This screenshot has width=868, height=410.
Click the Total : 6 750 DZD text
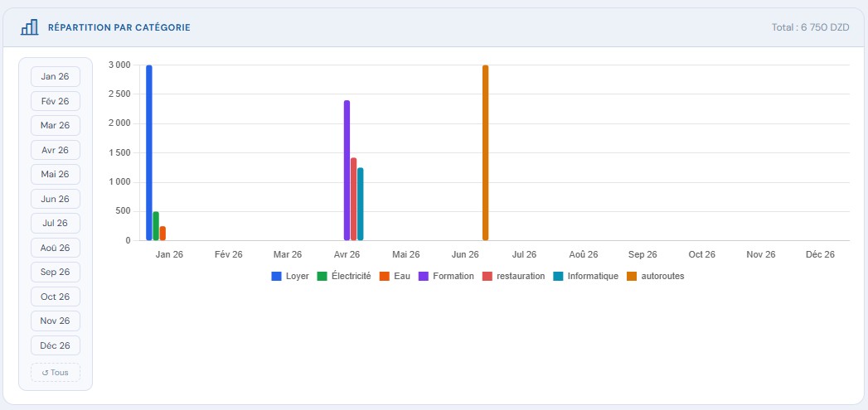click(x=811, y=27)
